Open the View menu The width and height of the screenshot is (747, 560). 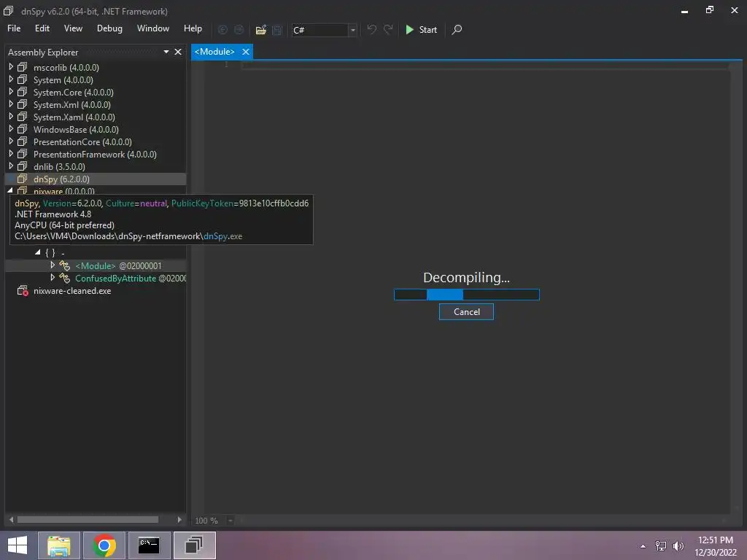[x=73, y=28]
